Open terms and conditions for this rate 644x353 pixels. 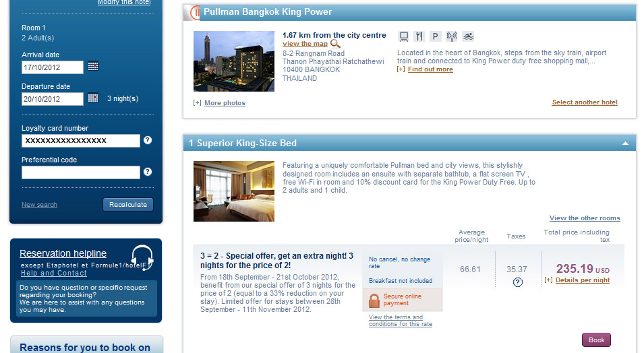[x=401, y=321]
